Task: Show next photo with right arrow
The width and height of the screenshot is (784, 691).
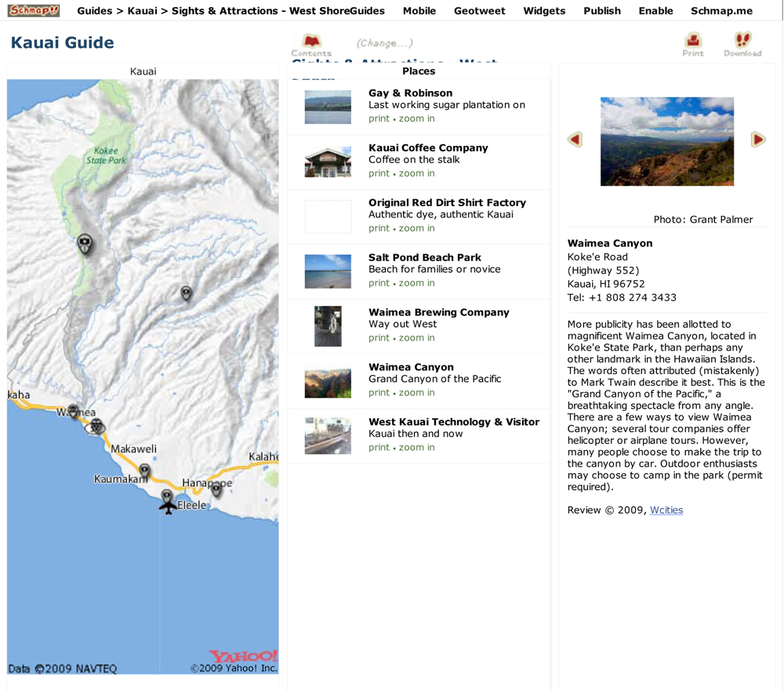Action: tap(758, 139)
